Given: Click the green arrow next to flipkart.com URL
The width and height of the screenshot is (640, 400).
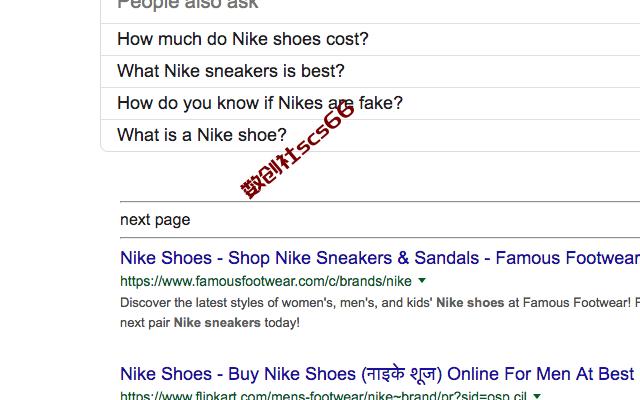Looking at the screenshot, I should [x=537, y=396].
